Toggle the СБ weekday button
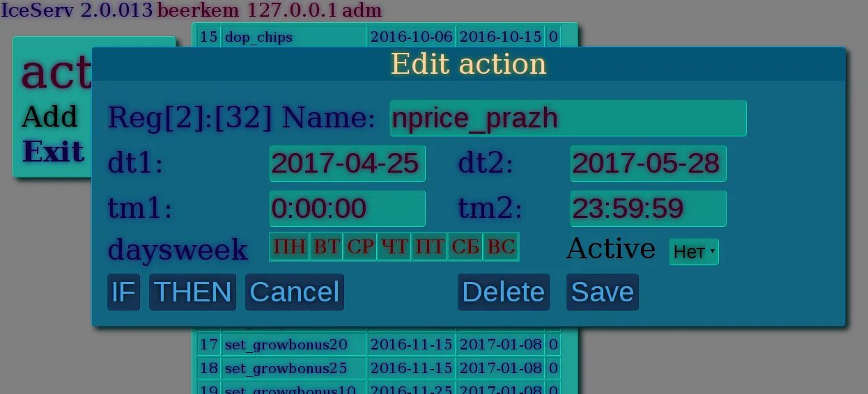The image size is (868, 394). (465, 247)
